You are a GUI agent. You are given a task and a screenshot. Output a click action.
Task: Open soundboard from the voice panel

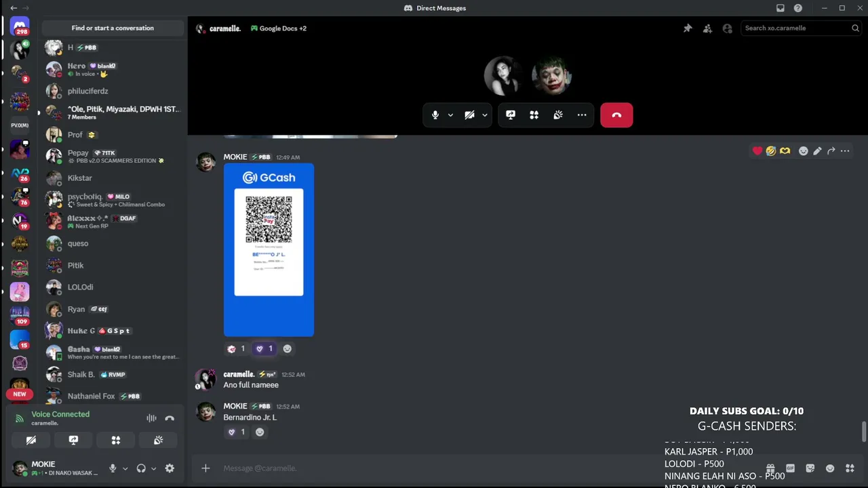click(x=158, y=441)
